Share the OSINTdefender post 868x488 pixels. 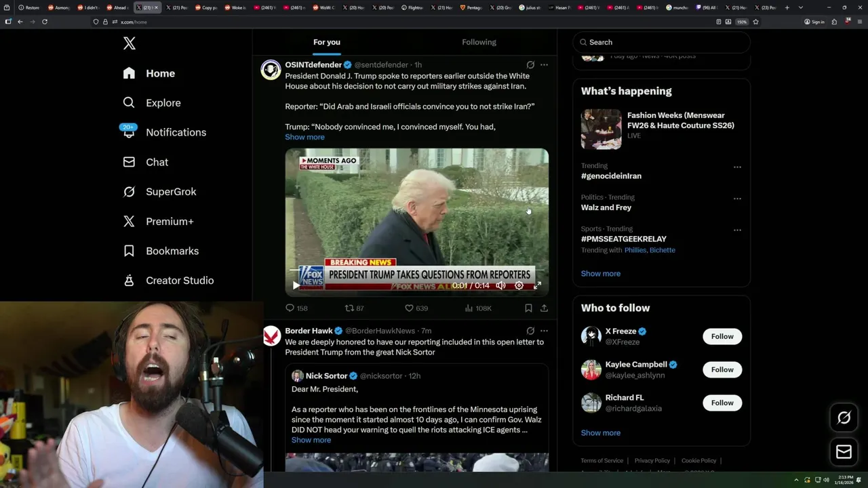[x=544, y=308]
